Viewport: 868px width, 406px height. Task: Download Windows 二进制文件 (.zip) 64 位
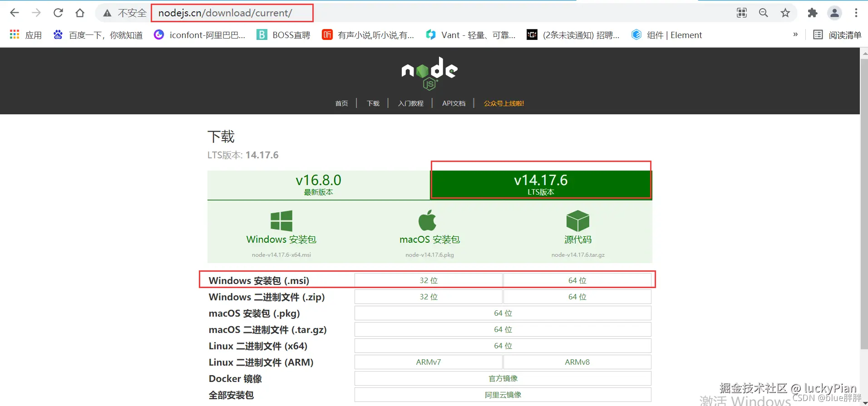pos(577,297)
